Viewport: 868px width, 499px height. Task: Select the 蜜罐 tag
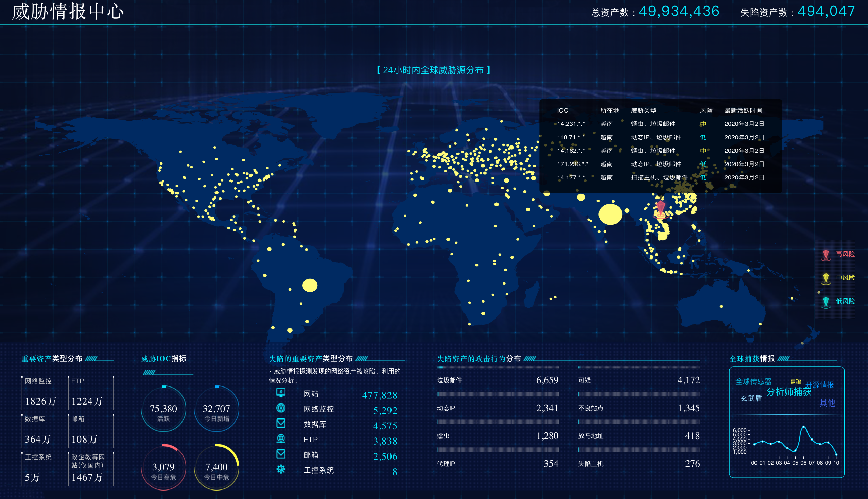pyautogui.click(x=795, y=381)
